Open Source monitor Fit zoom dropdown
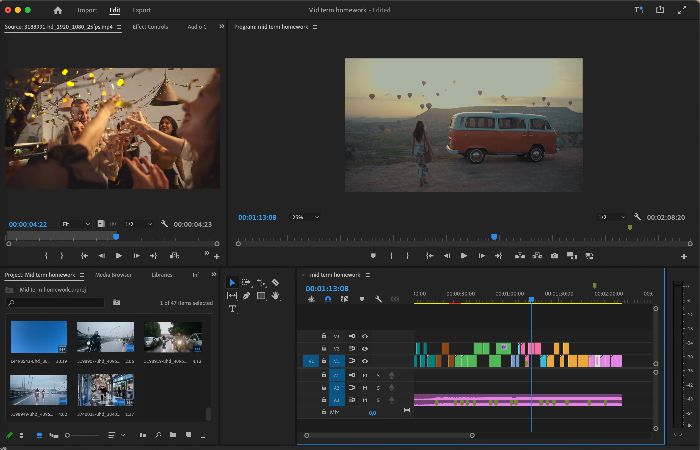This screenshot has height=450, width=700. (x=76, y=224)
